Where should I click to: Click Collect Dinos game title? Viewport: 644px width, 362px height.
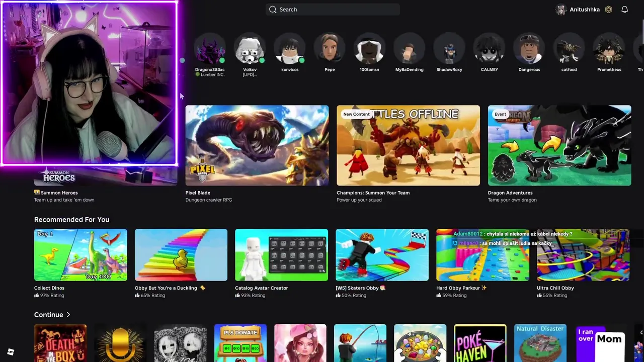point(49,288)
